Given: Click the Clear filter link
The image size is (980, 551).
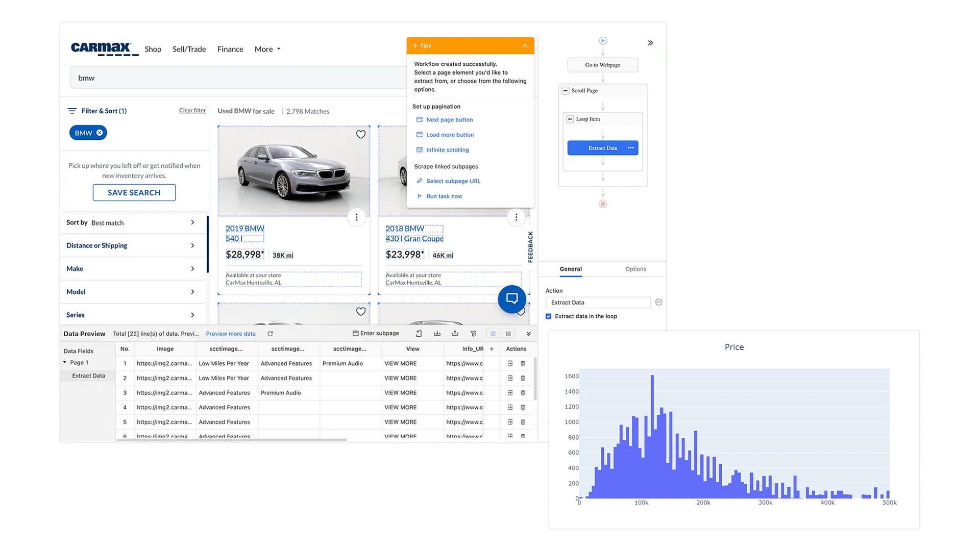Looking at the screenshot, I should pos(192,110).
